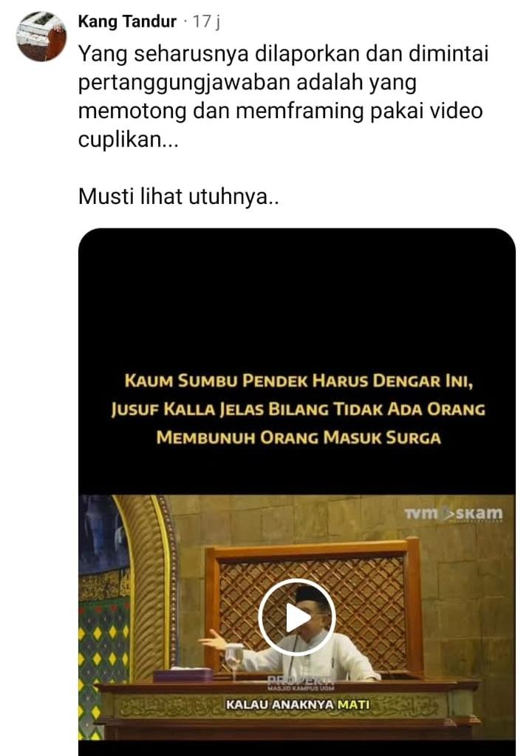The height and width of the screenshot is (756, 532).
Task: Open Kang Tandur's profile picture
Action: pos(41,37)
